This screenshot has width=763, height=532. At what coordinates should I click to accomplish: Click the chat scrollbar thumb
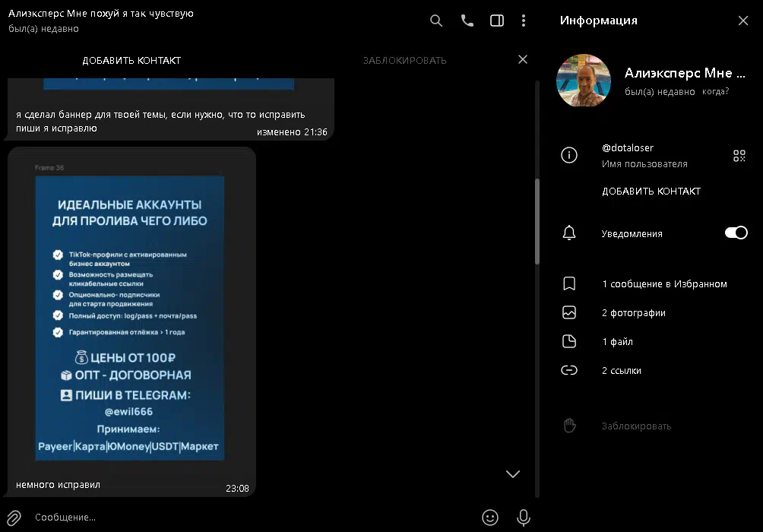click(x=537, y=221)
